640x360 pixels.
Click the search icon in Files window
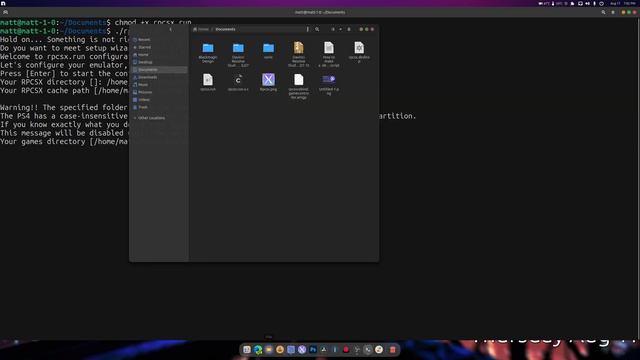(317, 29)
